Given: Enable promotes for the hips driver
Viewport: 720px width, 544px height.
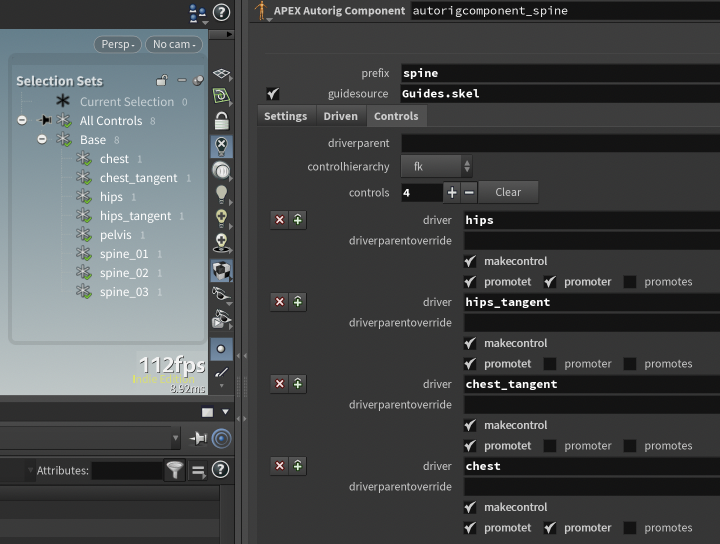Looking at the screenshot, I should coord(630,282).
